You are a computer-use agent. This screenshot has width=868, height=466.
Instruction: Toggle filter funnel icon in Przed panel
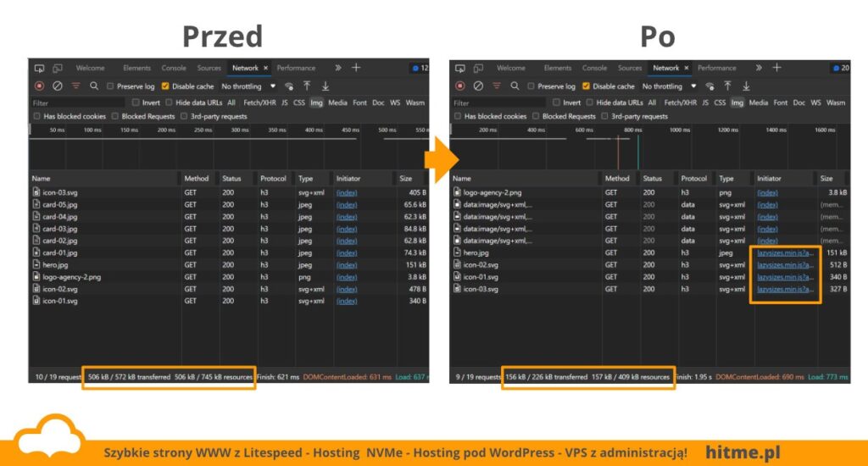(x=75, y=86)
